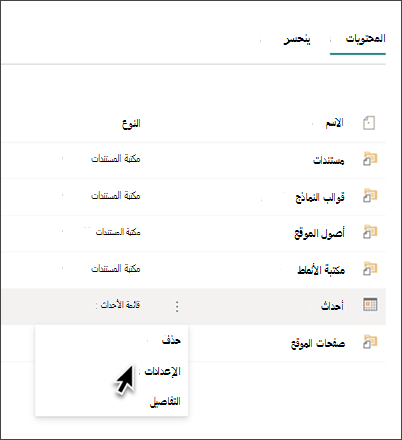Sort by the النوع column header

pos(131,124)
